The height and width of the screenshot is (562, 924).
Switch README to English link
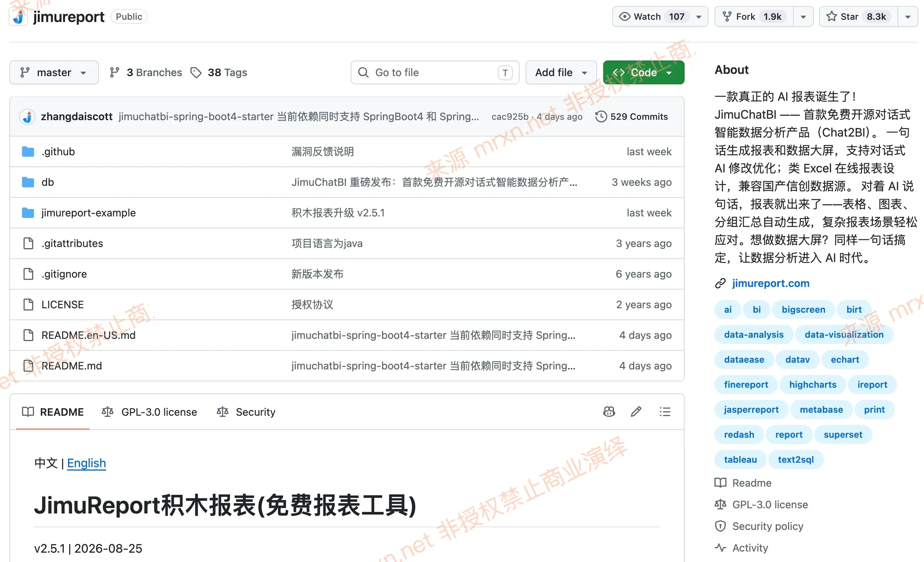coord(86,463)
